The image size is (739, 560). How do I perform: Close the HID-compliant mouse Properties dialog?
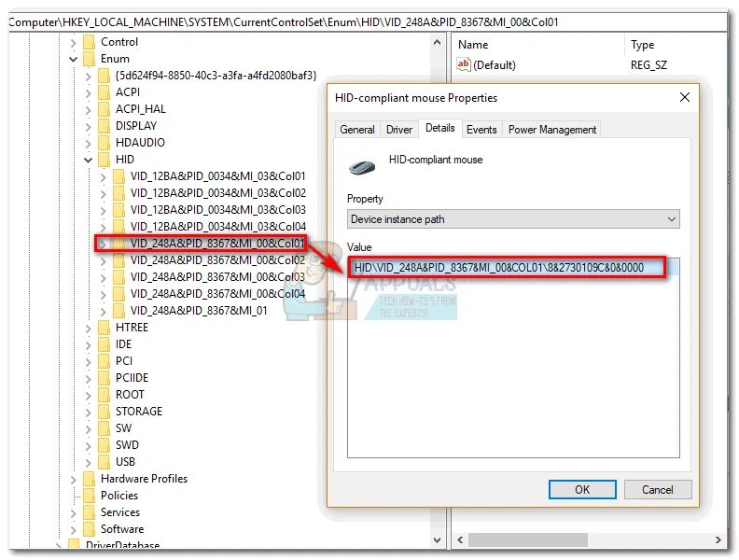(684, 98)
